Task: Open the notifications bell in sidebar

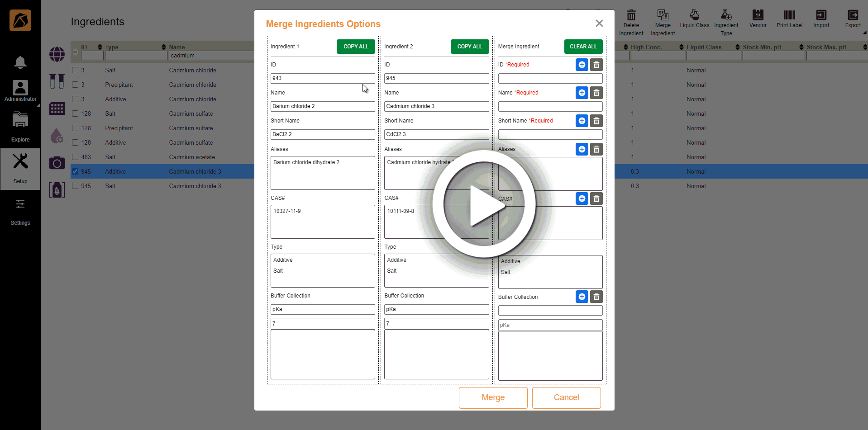Action: [x=20, y=62]
